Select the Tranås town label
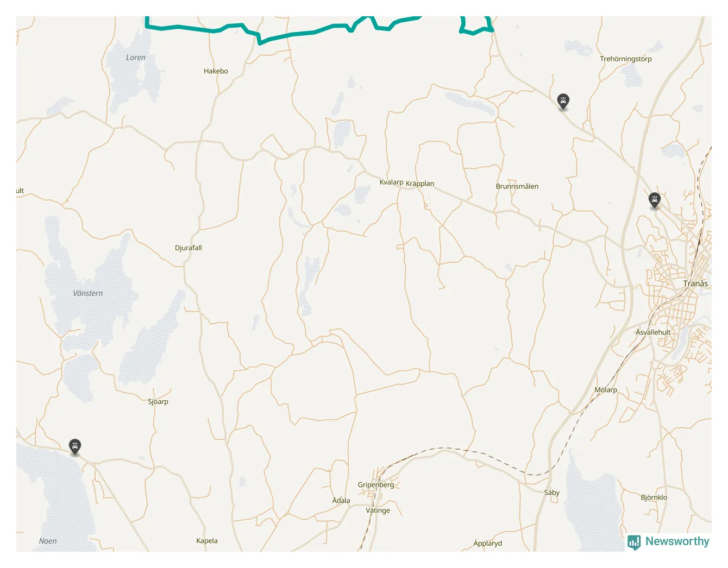Screen dimensions: 728x568 [x=695, y=283]
